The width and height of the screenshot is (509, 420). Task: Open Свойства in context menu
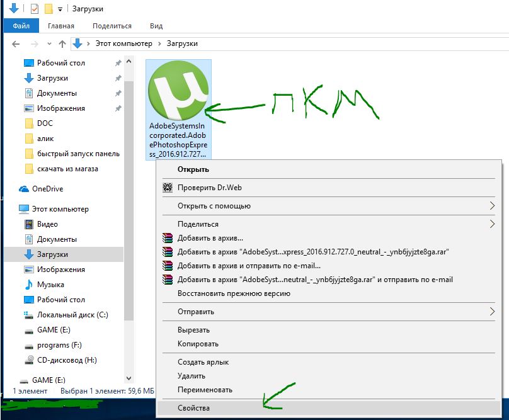(329, 408)
